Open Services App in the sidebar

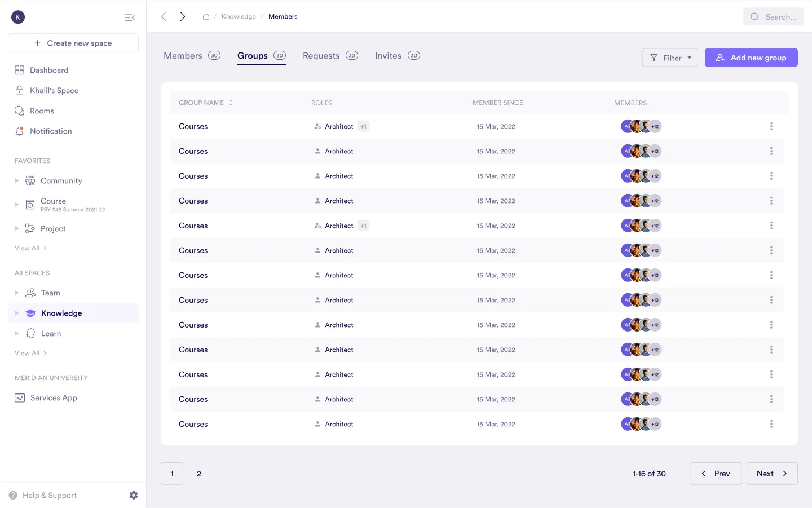[54, 398]
